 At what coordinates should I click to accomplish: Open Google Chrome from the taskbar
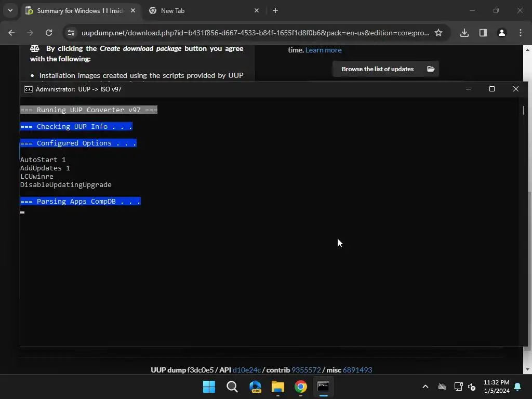coord(301,387)
